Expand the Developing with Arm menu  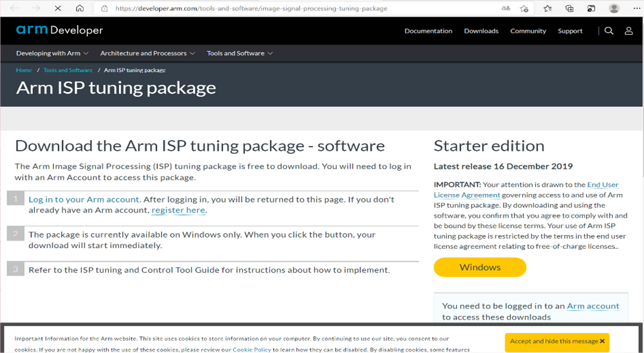tap(52, 53)
